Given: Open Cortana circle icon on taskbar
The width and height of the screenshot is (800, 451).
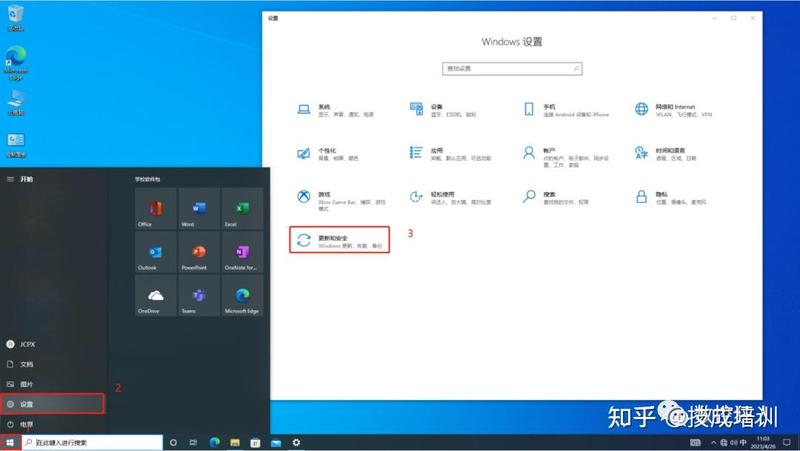Looking at the screenshot, I should point(173,442).
